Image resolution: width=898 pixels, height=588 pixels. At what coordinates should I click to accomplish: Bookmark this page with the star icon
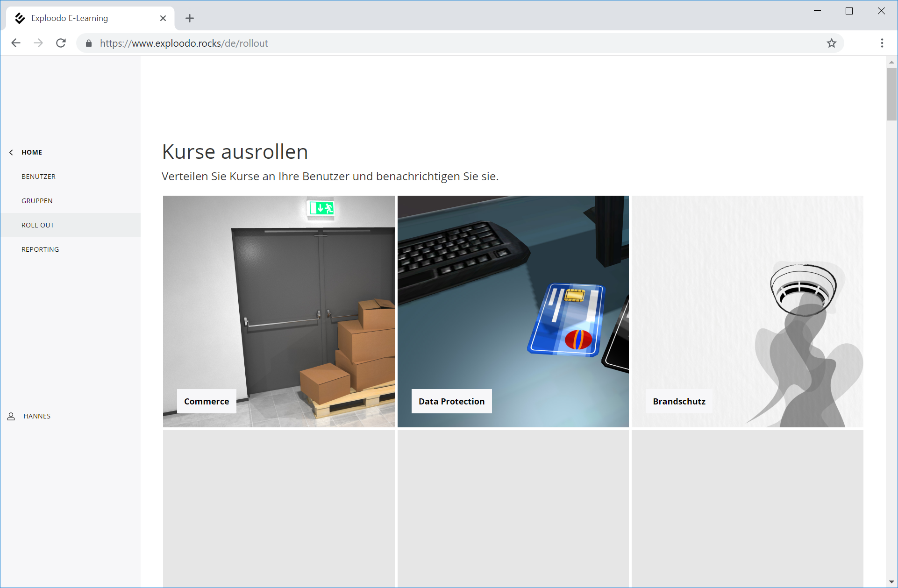coord(831,43)
